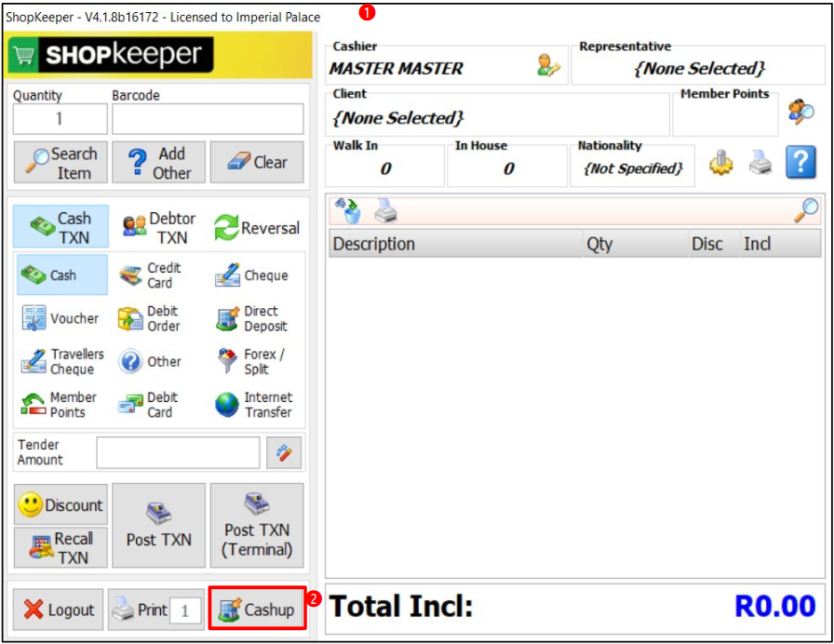Click the change cashier icon
Image resolution: width=834 pixels, height=644 pixels.
pos(548,66)
